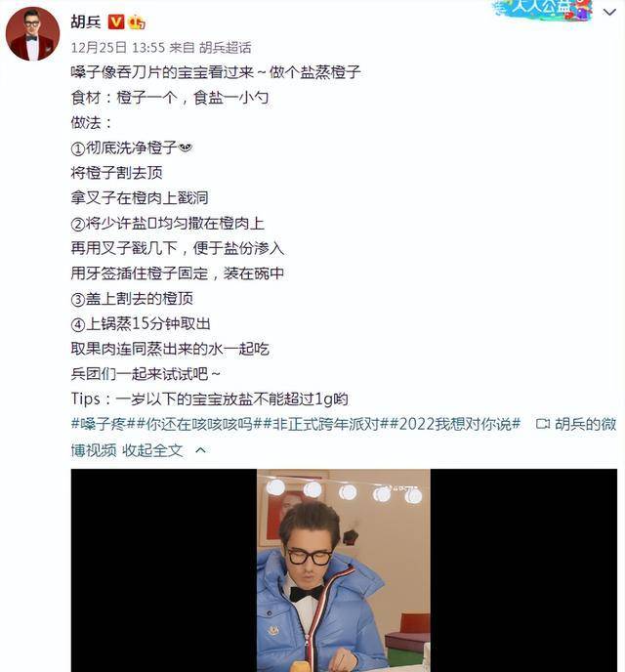Image resolution: width=625 pixels, height=672 pixels.
Task: Click the orange verified V badge
Action: [115, 21]
